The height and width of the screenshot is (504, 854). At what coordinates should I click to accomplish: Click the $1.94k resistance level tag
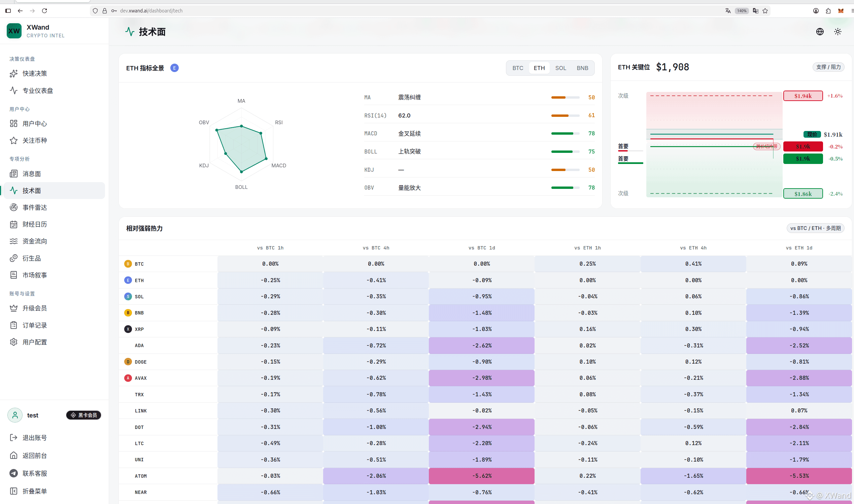(x=803, y=96)
